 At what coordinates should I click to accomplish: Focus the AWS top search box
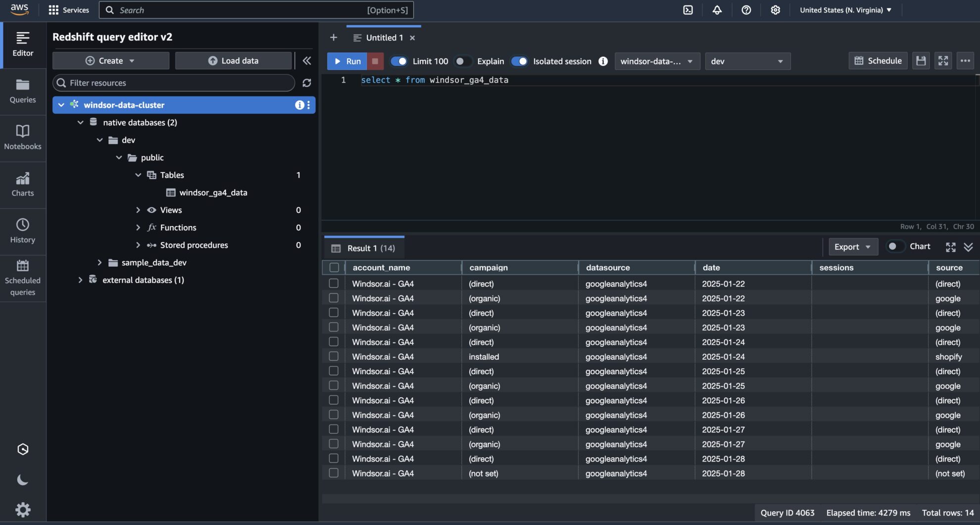pos(256,10)
